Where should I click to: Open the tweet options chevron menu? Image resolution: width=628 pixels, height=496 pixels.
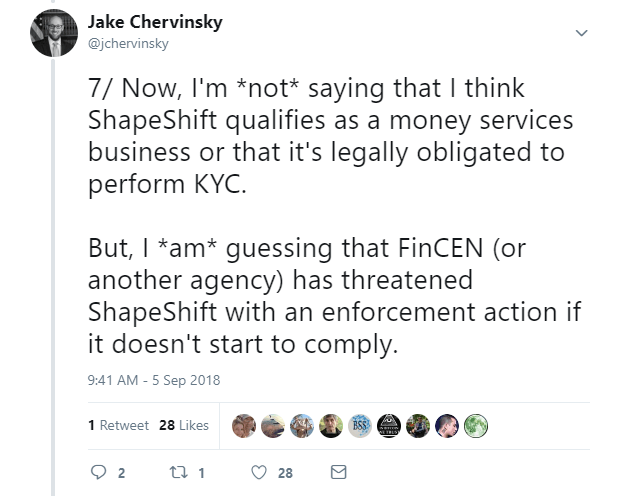tap(580, 34)
